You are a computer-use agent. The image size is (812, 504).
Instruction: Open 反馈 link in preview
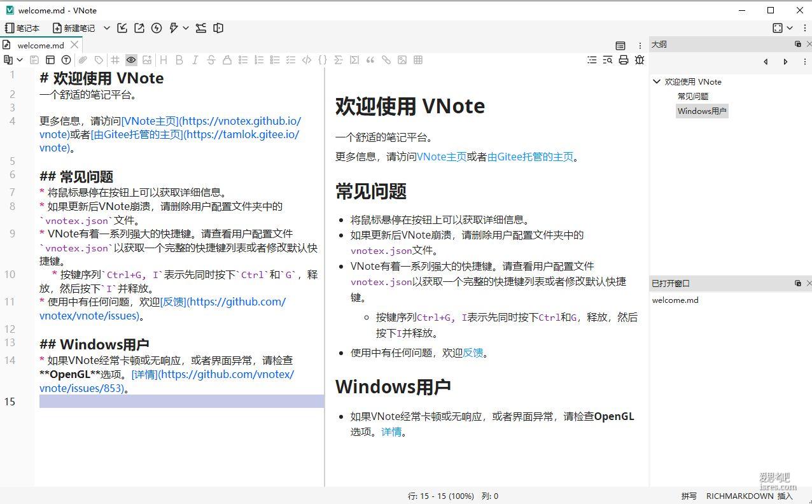[x=473, y=353]
